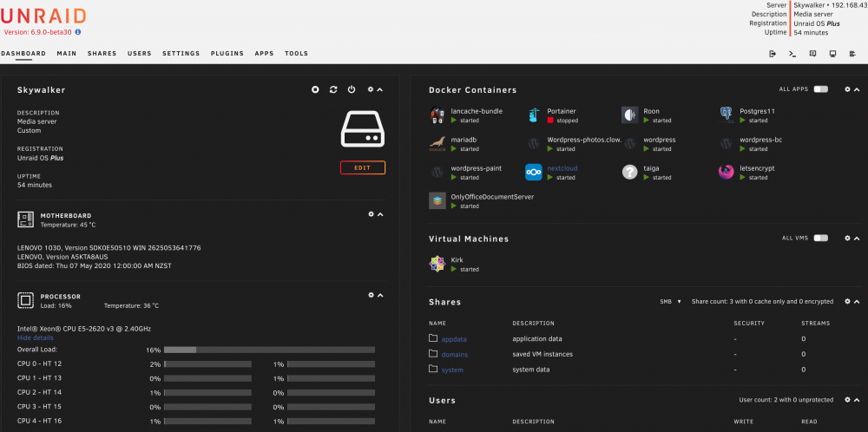
Task: Click the Postgres11 container icon
Action: pos(727,115)
